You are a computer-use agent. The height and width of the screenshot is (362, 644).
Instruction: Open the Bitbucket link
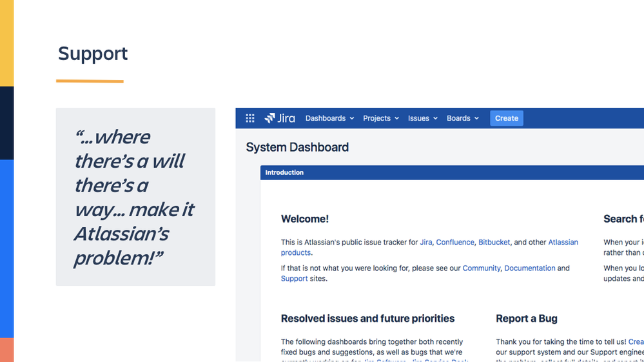pos(494,243)
